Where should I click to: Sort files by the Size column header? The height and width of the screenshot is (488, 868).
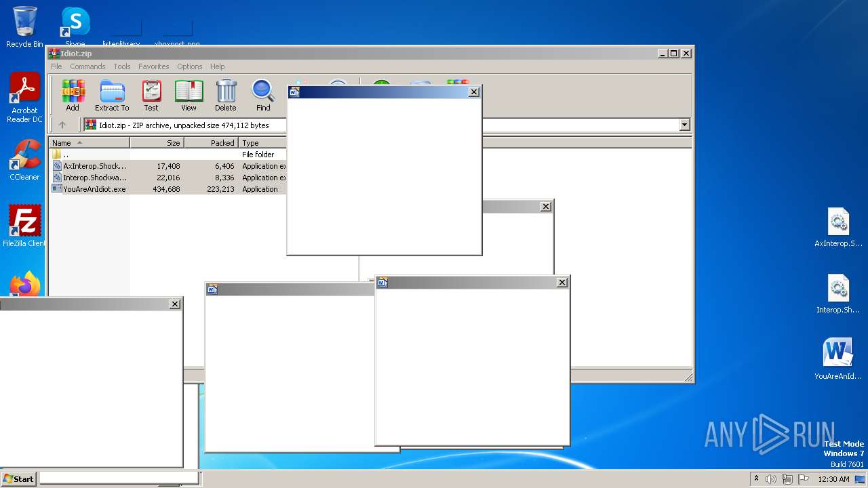point(157,143)
